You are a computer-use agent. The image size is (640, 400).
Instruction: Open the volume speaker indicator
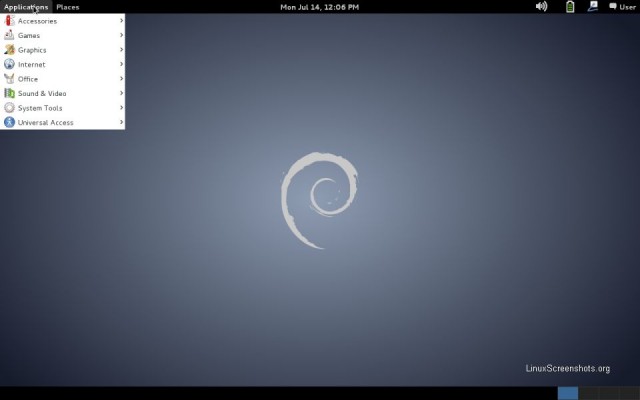click(x=541, y=6)
